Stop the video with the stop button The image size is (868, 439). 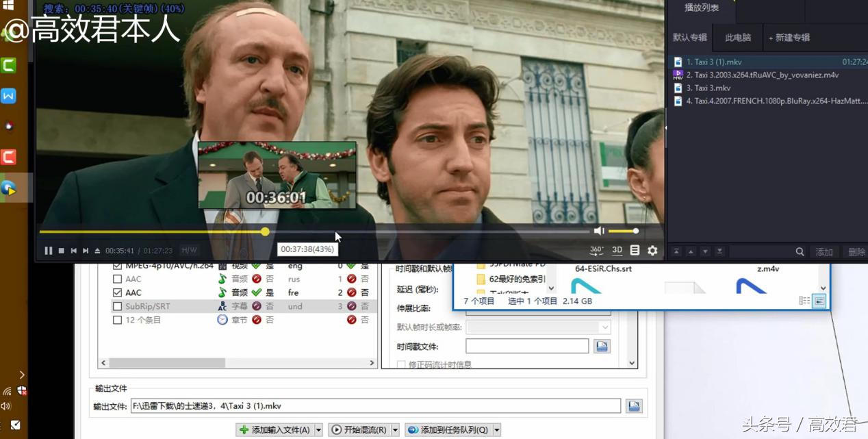point(61,251)
